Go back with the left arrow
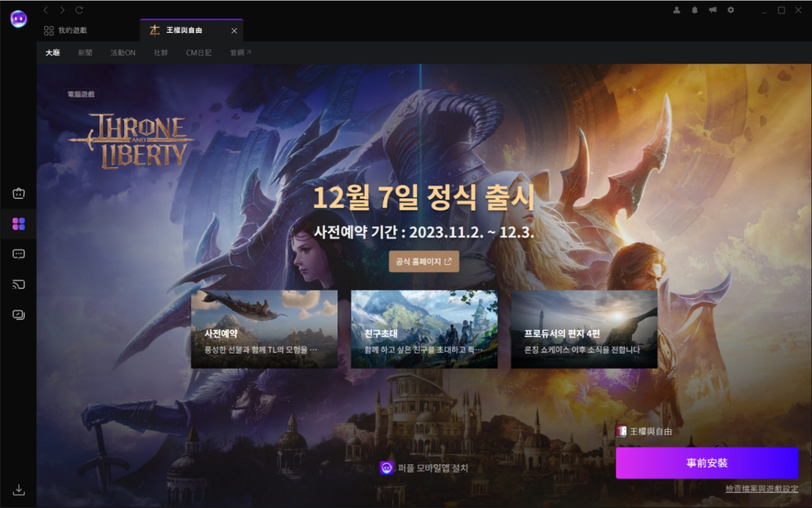 [x=46, y=10]
